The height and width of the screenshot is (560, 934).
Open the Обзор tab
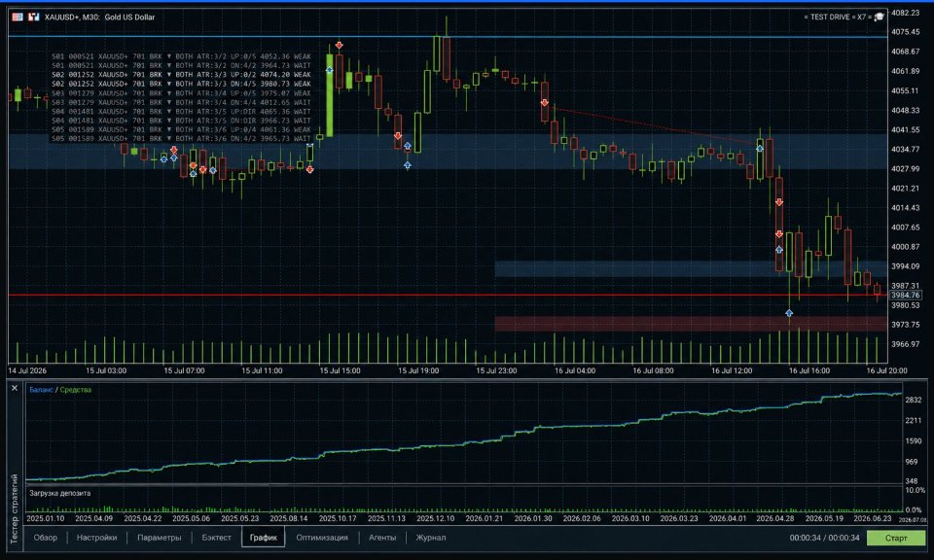pyautogui.click(x=46, y=538)
